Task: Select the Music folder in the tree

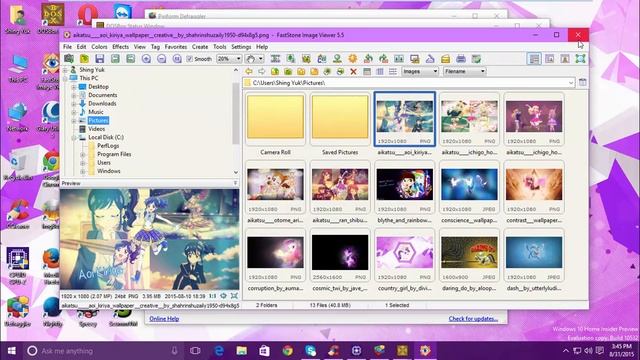Action: point(96,112)
